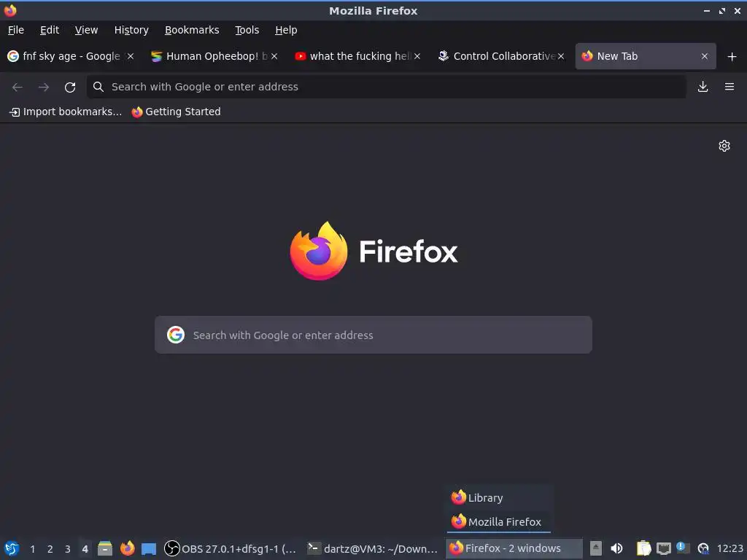Open the notification tray icon with badge

(683, 548)
